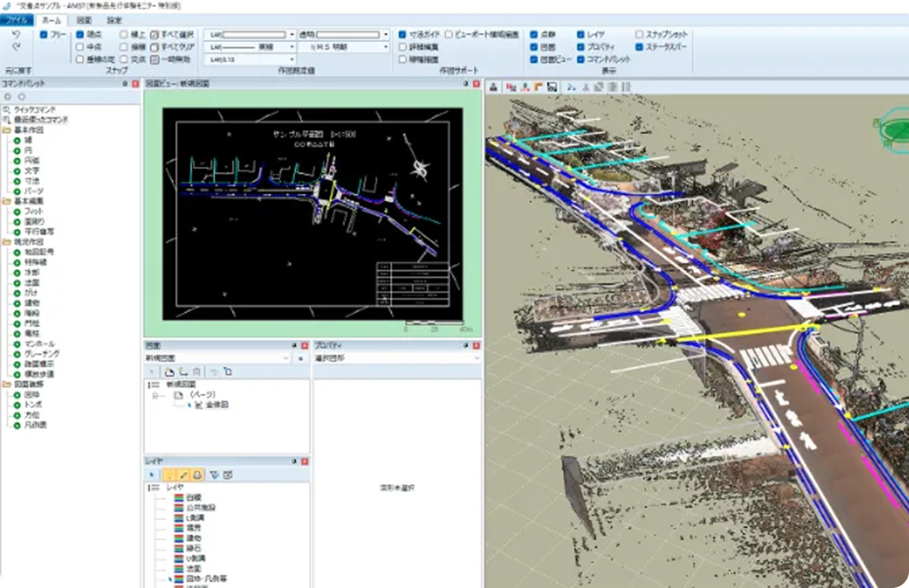
Task: Click the 一時無効 temporarily disable button
Action: click(171, 59)
